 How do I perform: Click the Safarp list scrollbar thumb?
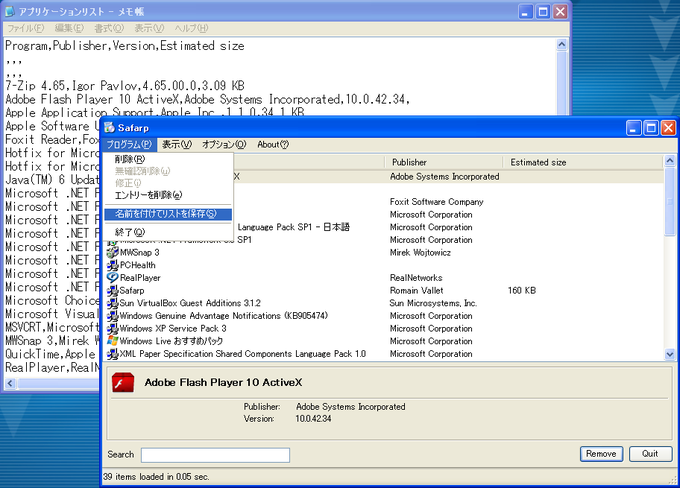[x=670, y=202]
